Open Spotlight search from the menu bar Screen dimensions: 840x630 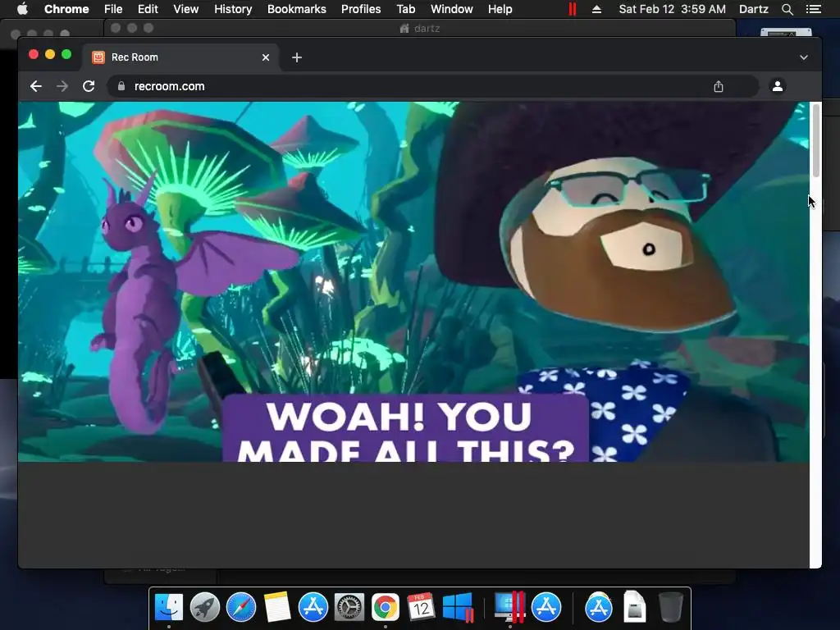(x=787, y=9)
